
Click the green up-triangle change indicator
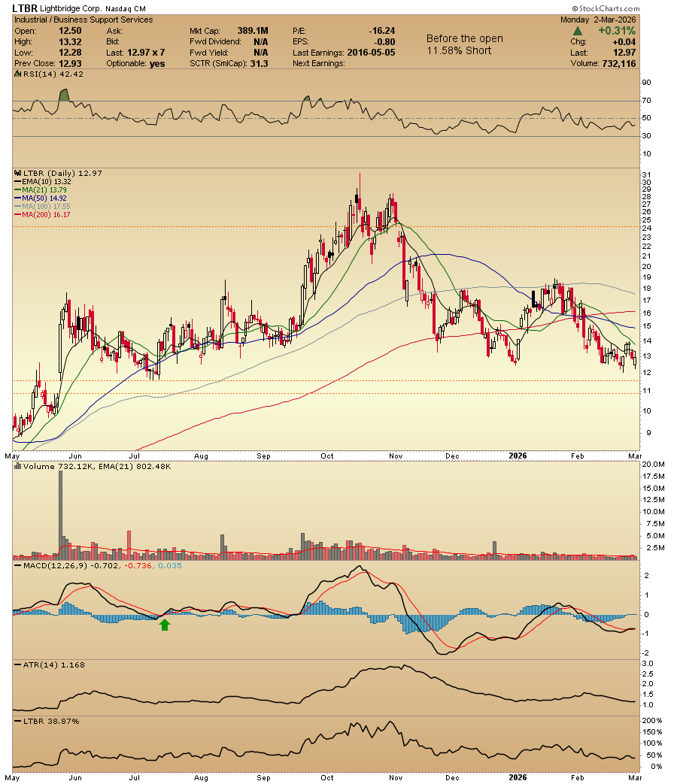(578, 31)
